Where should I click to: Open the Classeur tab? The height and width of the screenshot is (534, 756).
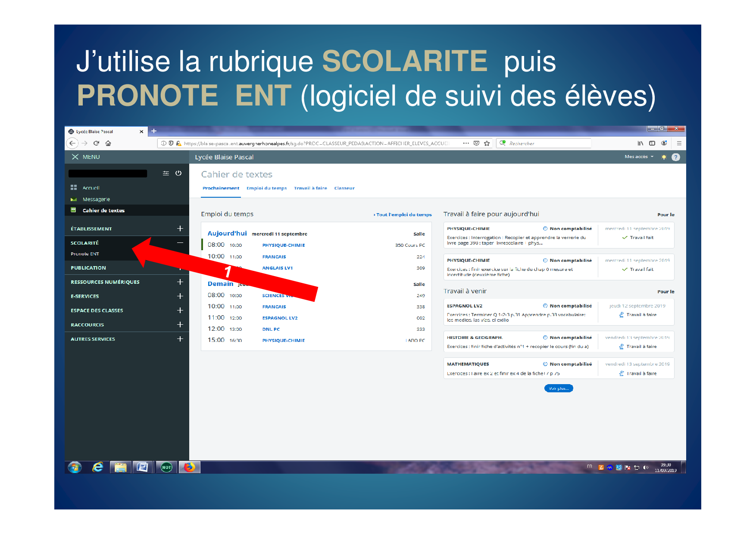[x=344, y=188]
